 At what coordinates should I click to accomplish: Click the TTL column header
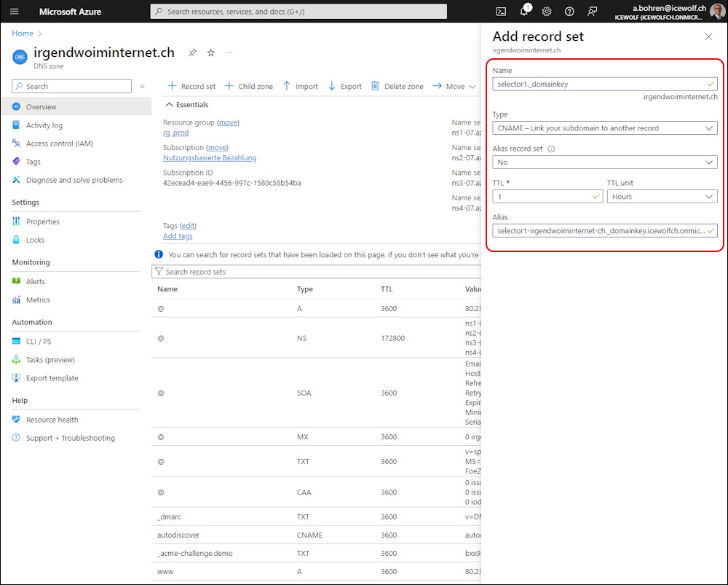387,289
